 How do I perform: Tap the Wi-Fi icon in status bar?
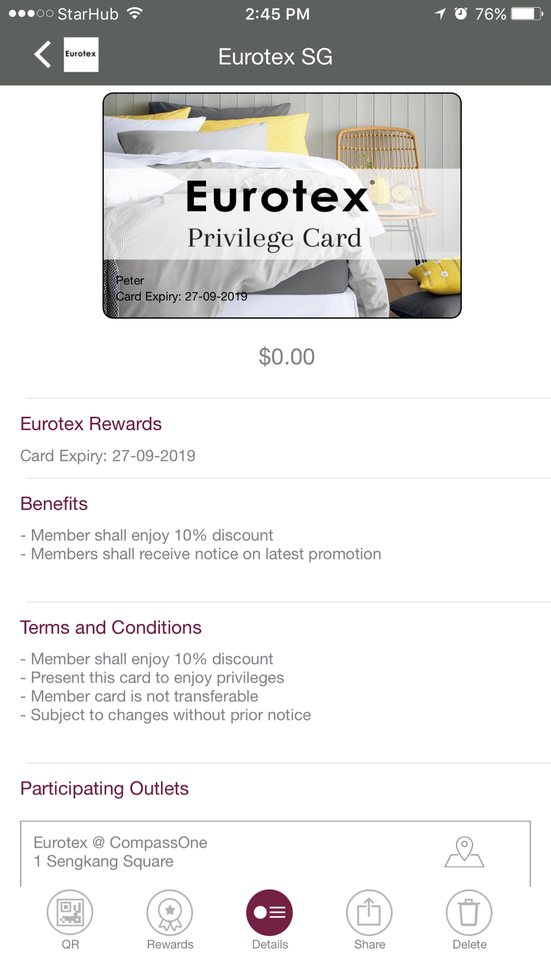pyautogui.click(x=134, y=13)
